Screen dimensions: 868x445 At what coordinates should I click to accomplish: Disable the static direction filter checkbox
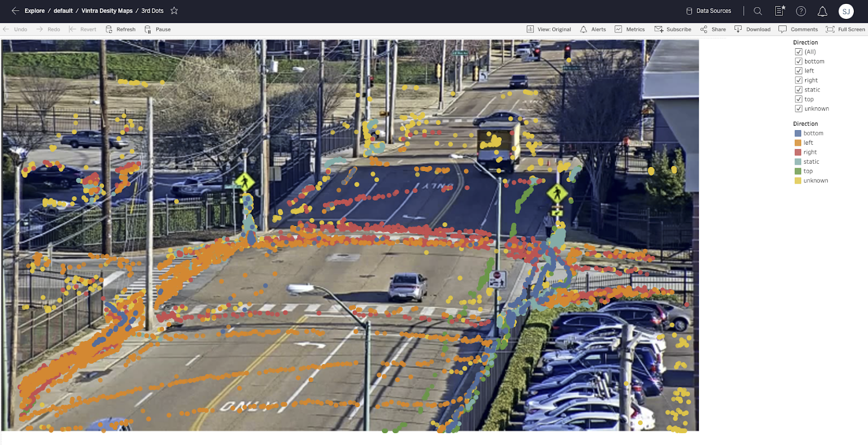coord(799,90)
